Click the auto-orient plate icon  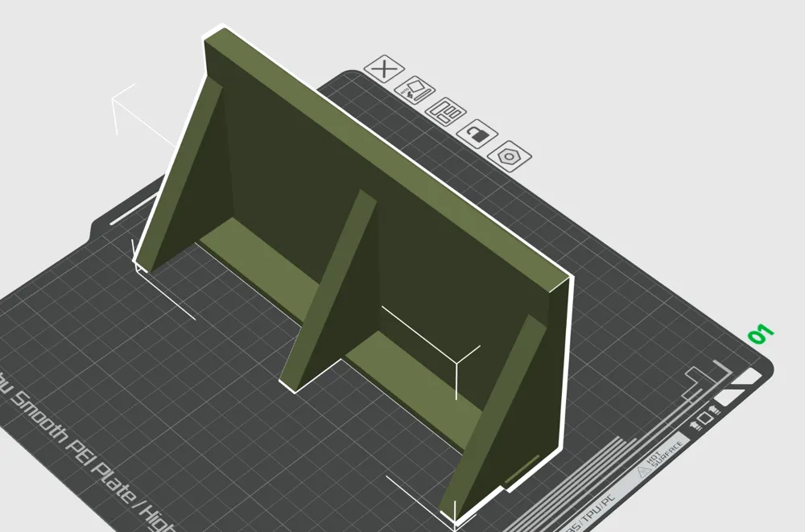[415, 90]
